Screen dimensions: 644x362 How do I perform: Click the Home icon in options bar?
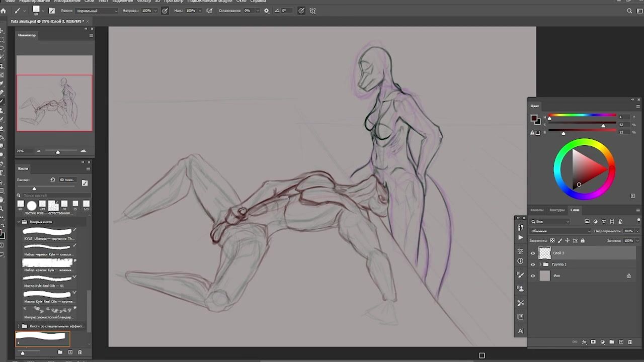pyautogui.click(x=4, y=11)
